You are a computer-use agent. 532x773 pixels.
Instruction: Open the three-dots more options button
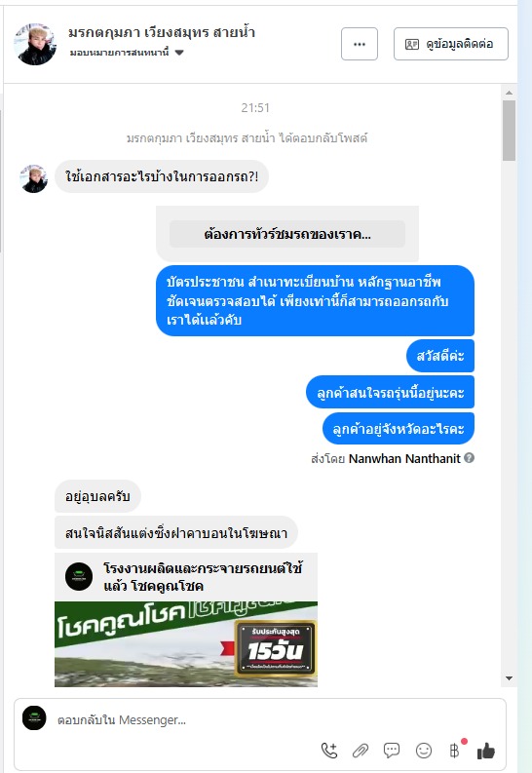[360, 44]
